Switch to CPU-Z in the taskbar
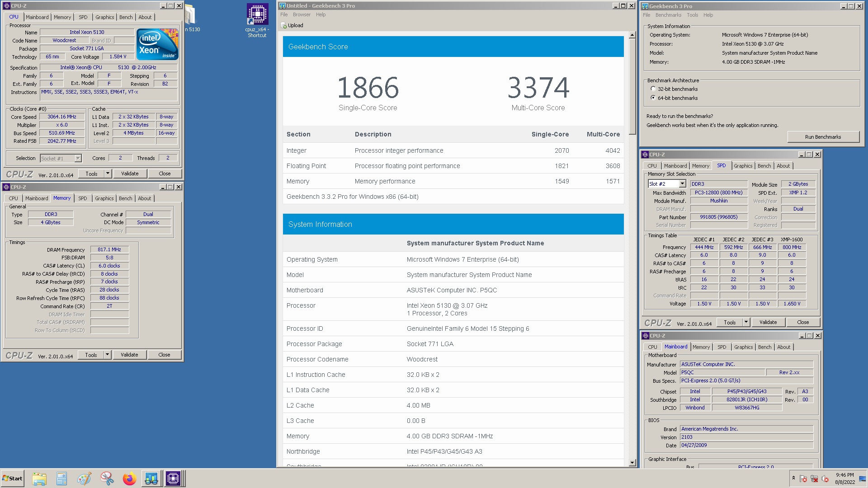This screenshot has height=488, width=868. point(173,479)
